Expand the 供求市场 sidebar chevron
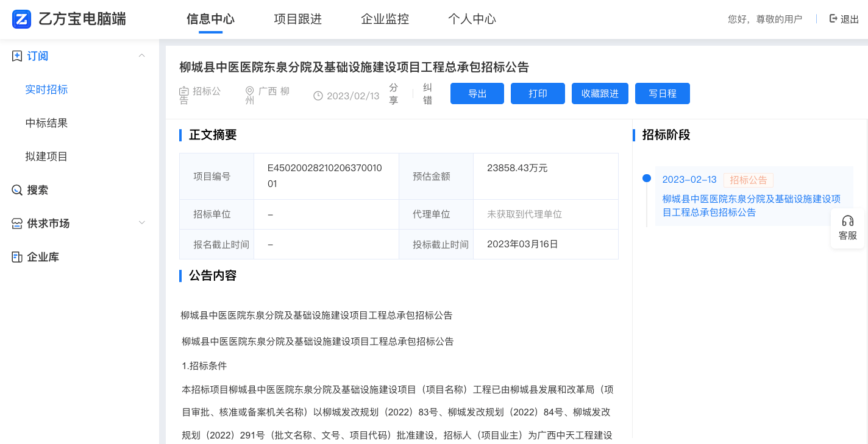 tap(142, 223)
